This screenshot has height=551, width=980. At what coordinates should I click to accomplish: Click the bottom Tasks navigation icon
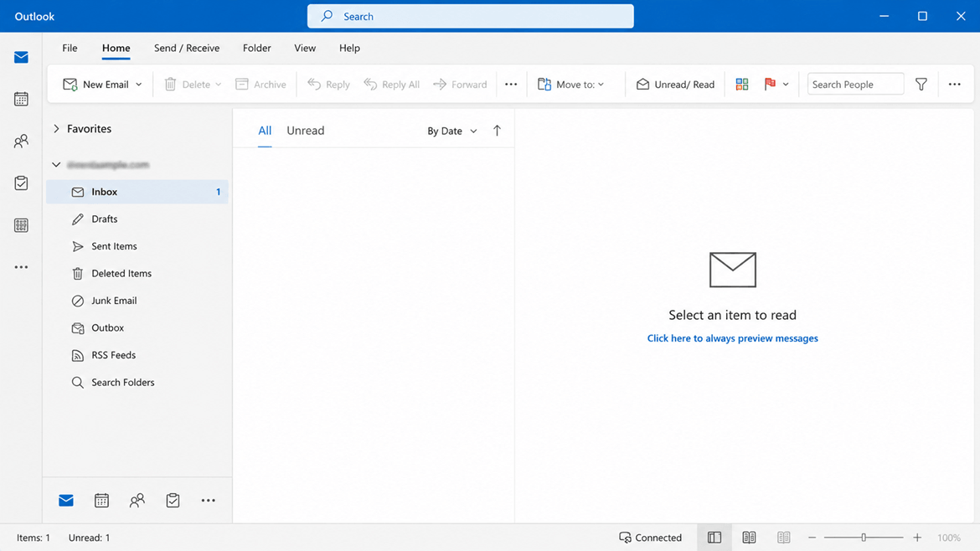[x=173, y=501]
